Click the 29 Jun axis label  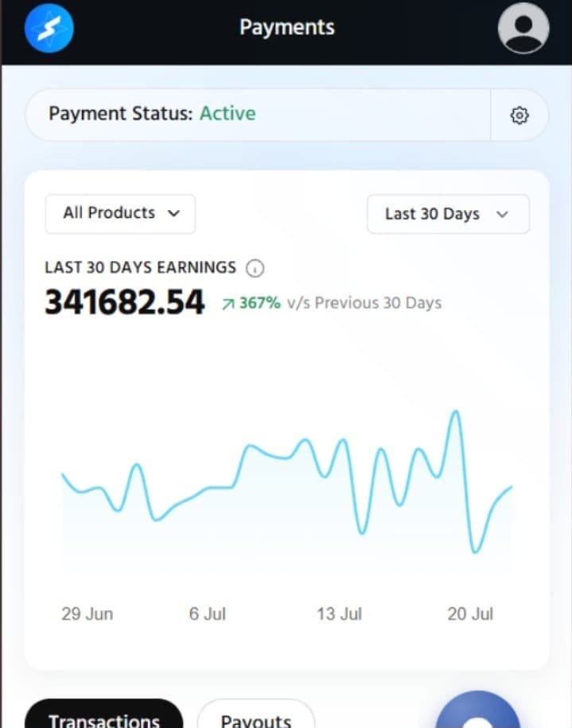[x=88, y=613]
